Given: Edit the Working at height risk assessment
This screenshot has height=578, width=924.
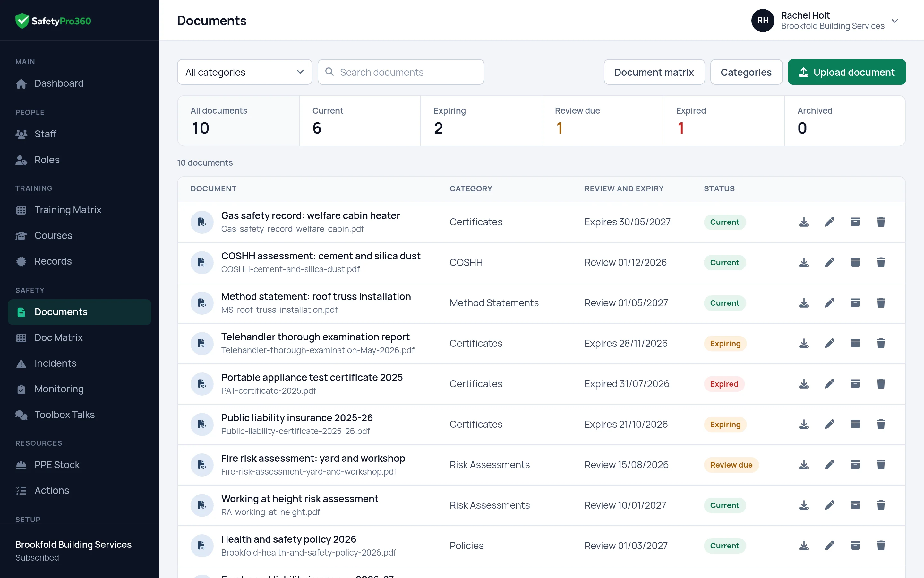Looking at the screenshot, I should tap(829, 506).
